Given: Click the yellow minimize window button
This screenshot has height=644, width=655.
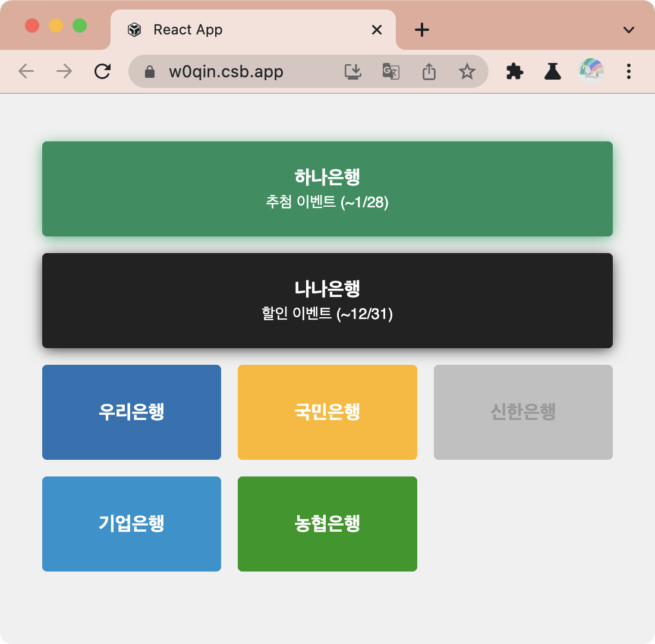Looking at the screenshot, I should pos(56,26).
